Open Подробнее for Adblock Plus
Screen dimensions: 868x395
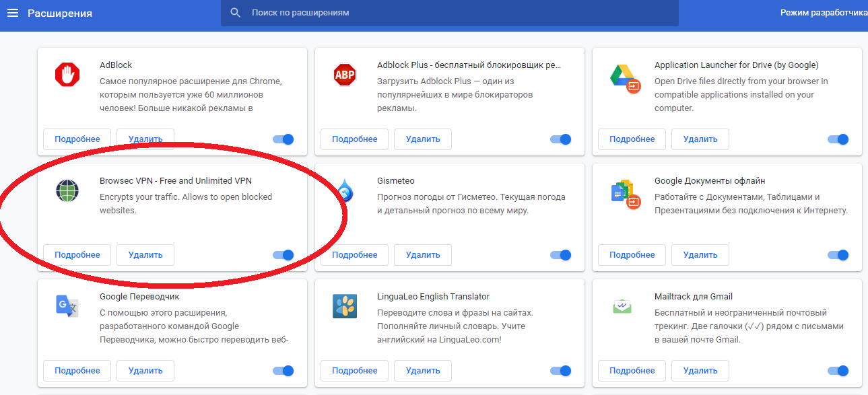click(354, 139)
